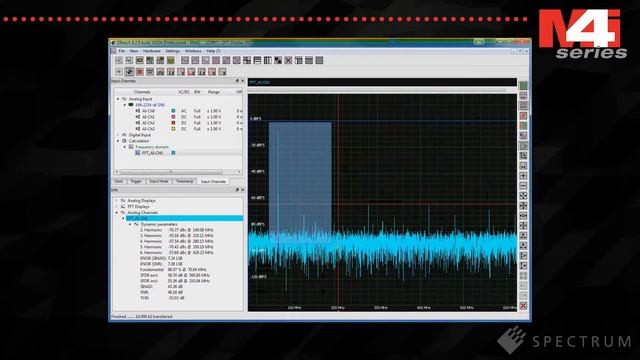This screenshot has width=640, height=360.
Task: Open the File menu
Action: [122, 51]
